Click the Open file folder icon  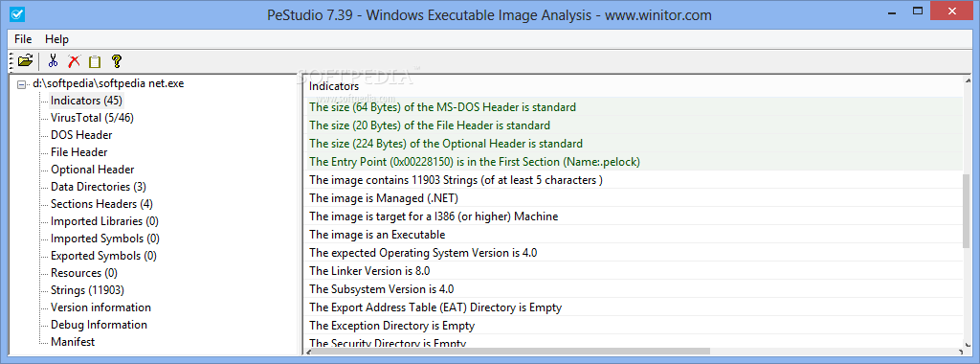click(26, 60)
